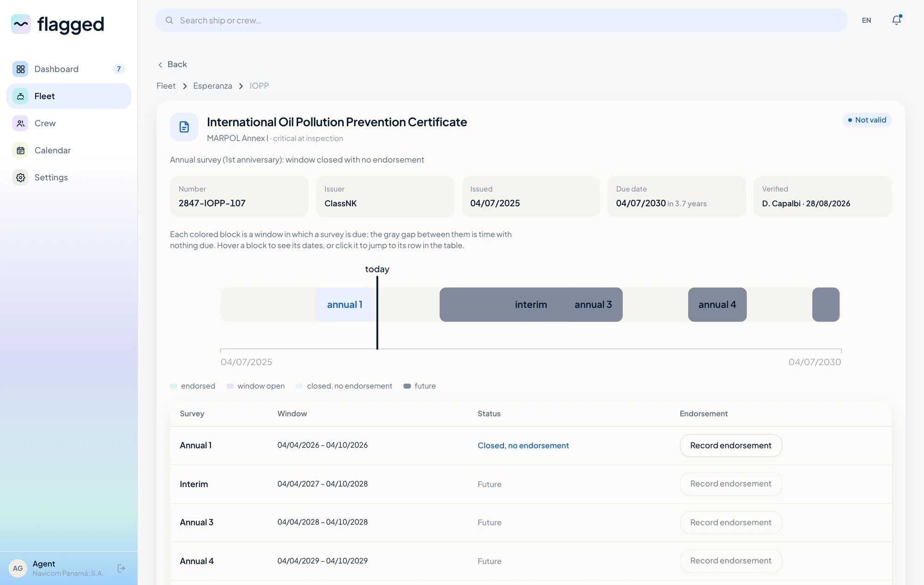Click the search magnifier icon

pos(169,20)
